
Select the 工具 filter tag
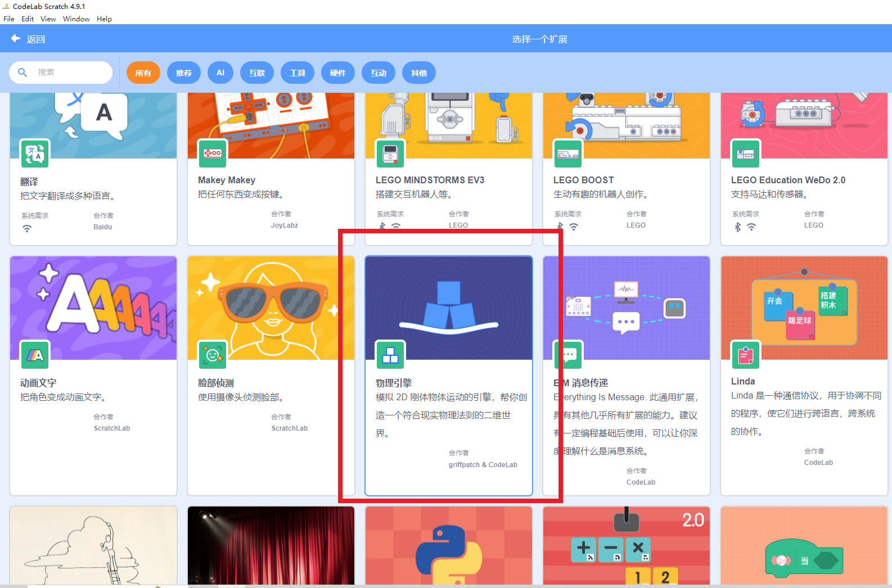[x=298, y=73]
